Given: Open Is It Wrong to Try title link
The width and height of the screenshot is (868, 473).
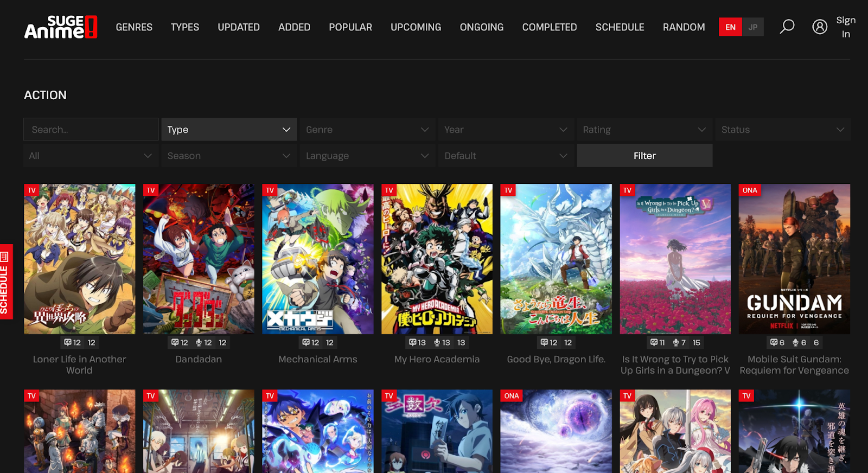Looking at the screenshot, I should tap(675, 365).
